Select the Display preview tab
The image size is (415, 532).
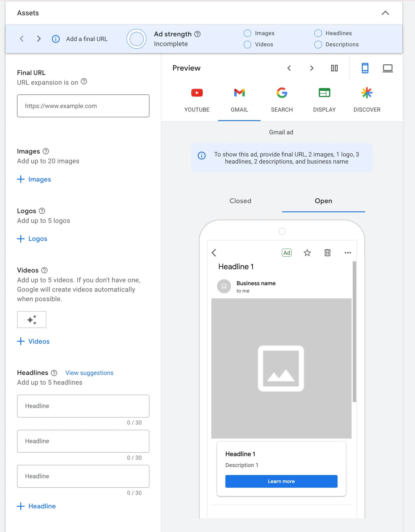324,101
